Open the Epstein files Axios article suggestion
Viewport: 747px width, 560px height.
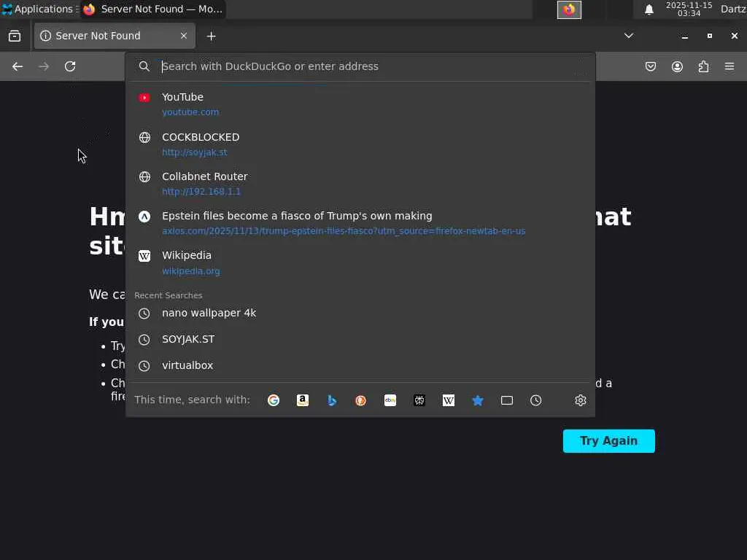360,223
